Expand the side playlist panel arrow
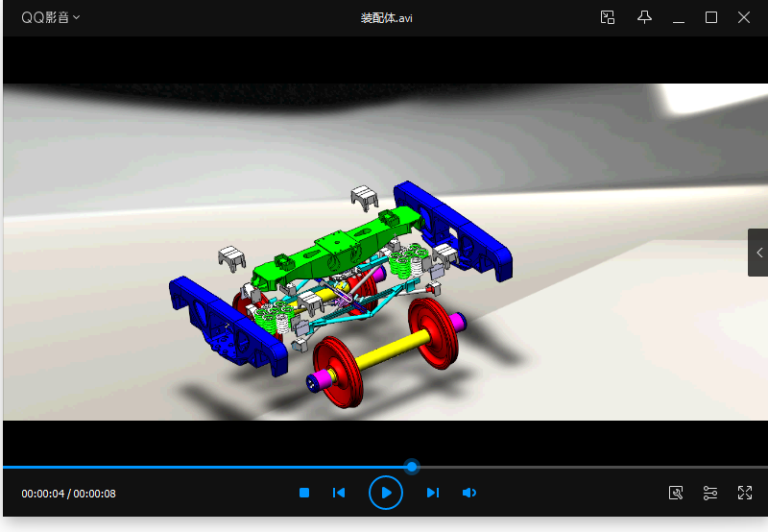The width and height of the screenshot is (768, 532). coord(758,253)
